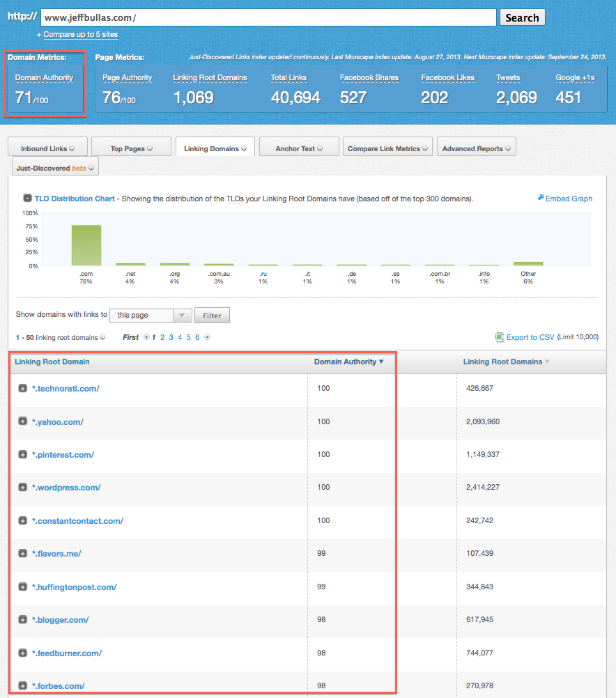
Task: Collapse the TLD Distribution Chart section
Action: pos(28,198)
